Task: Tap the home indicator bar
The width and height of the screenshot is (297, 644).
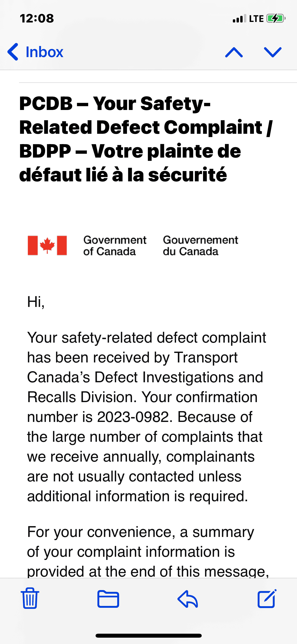Action: 149,636
